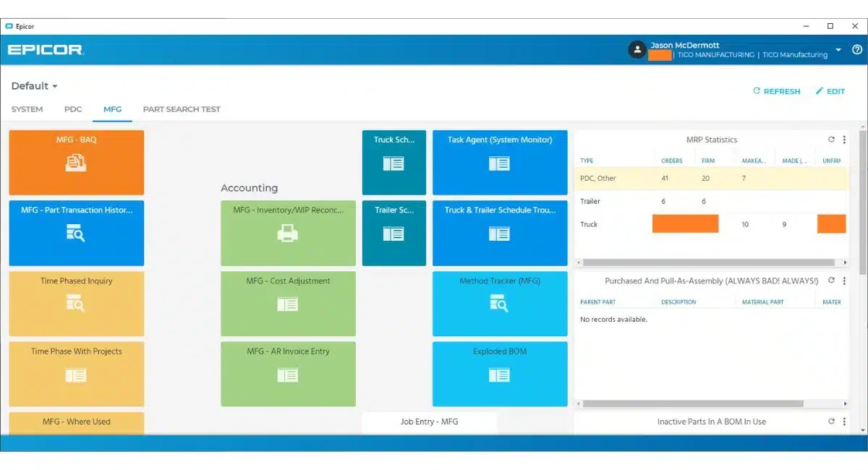Click the TICO MANUFACTURING company text
Viewport: 868px width, 470px height.
click(x=715, y=55)
